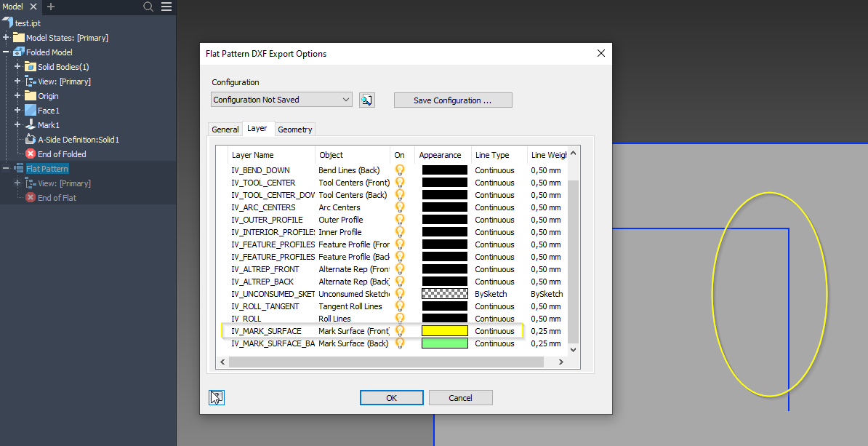
Task: Expand Solid Bodies(1) in the browser
Action: (16, 66)
